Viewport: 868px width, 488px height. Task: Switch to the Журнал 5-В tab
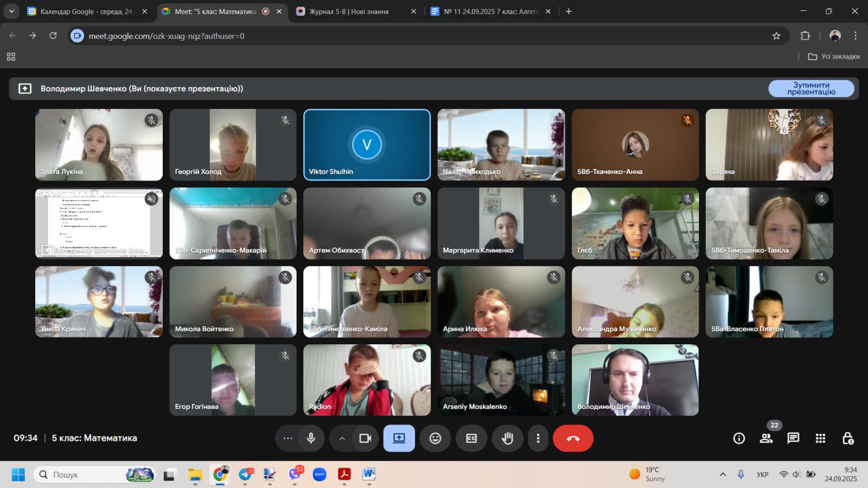coord(349,11)
